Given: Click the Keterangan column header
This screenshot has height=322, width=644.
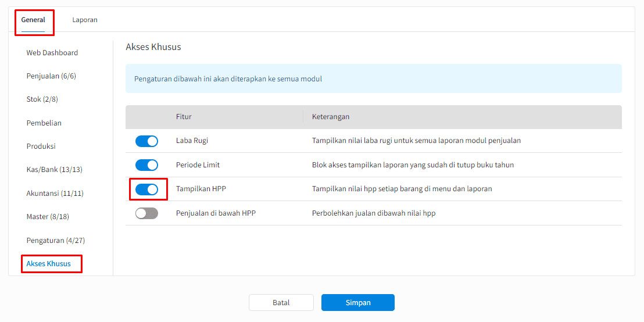Looking at the screenshot, I should pos(331,117).
